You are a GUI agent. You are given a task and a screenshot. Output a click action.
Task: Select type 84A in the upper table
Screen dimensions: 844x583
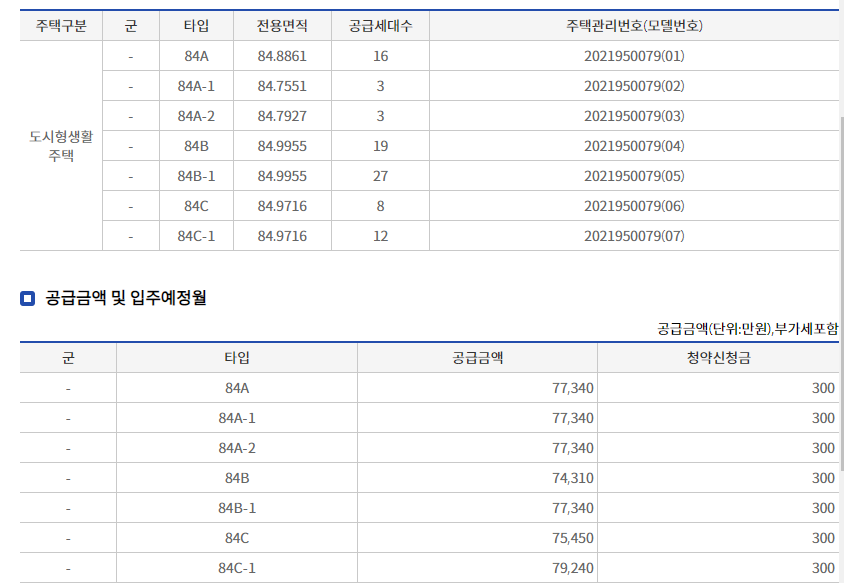pos(196,56)
